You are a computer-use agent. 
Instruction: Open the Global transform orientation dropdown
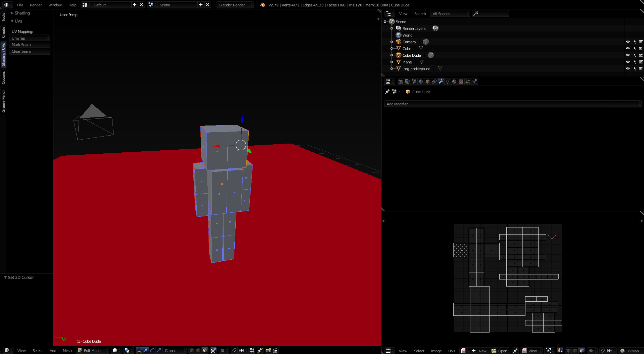[x=174, y=350]
